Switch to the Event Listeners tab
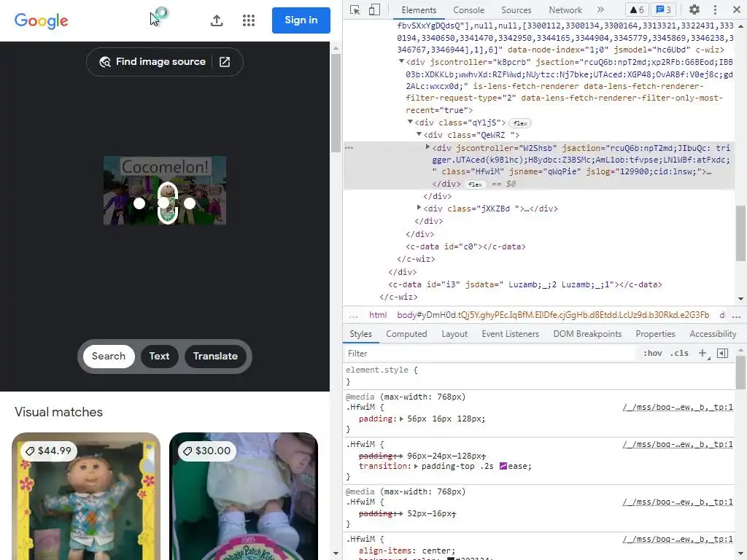The width and height of the screenshot is (747, 560). point(510,334)
